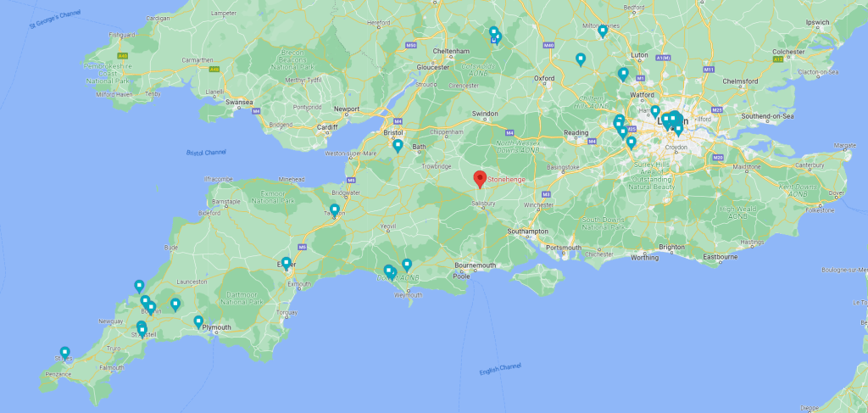
Task: Select the teal marker near Harrow
Action: point(655,112)
